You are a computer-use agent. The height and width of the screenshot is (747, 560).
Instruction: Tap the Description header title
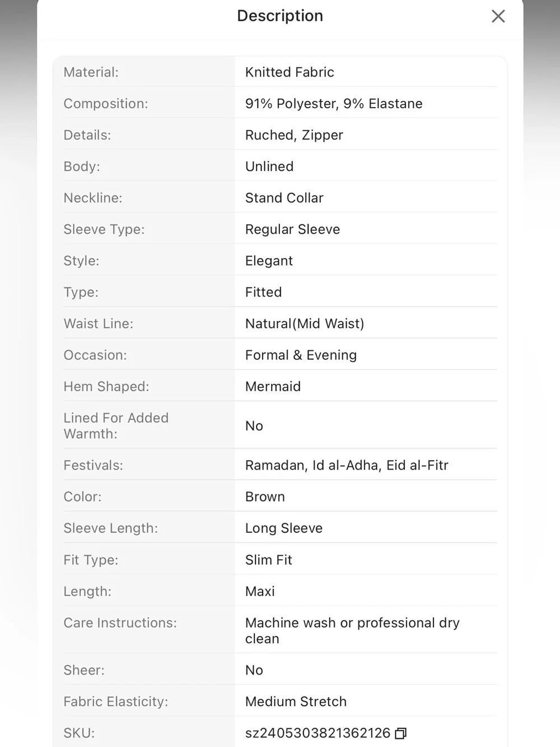(x=280, y=16)
